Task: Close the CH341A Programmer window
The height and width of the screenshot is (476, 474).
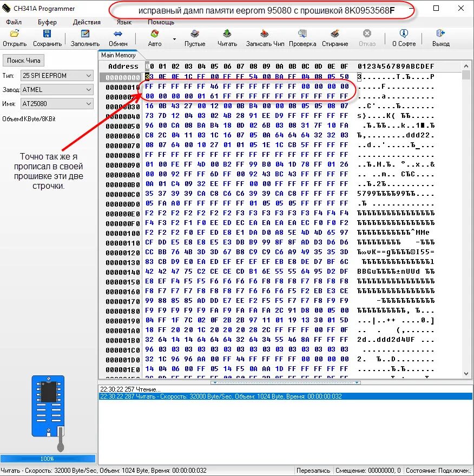Action: point(461,8)
